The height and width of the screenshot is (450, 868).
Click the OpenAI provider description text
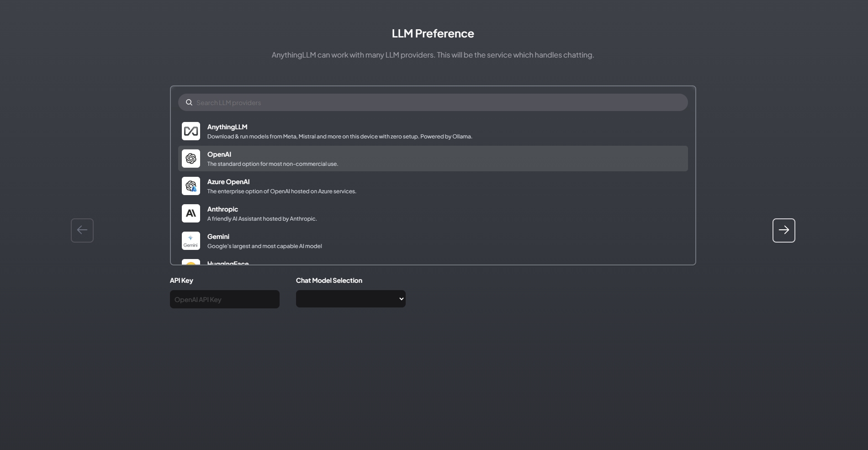pyautogui.click(x=272, y=164)
